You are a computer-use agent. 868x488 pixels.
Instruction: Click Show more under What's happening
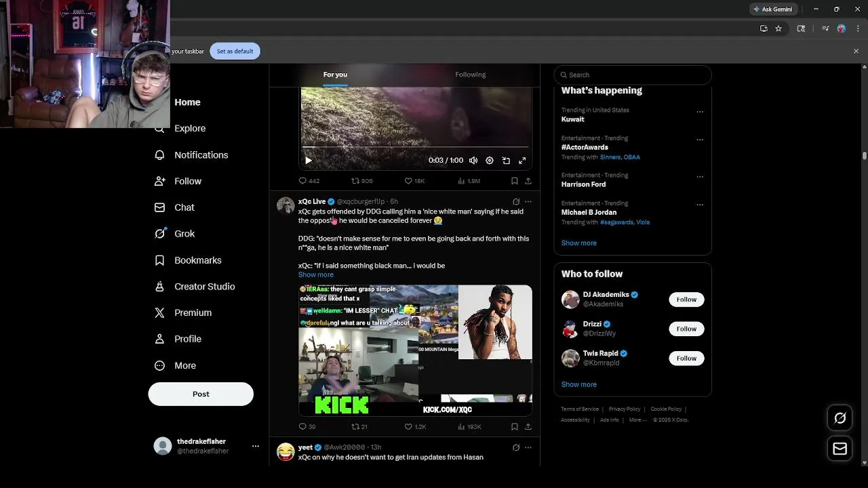578,243
